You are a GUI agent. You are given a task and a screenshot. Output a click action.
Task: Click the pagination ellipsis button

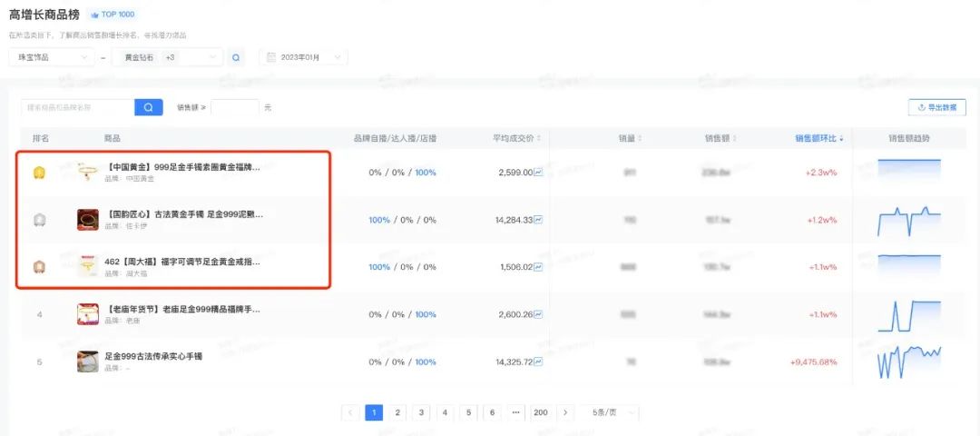tap(515, 412)
